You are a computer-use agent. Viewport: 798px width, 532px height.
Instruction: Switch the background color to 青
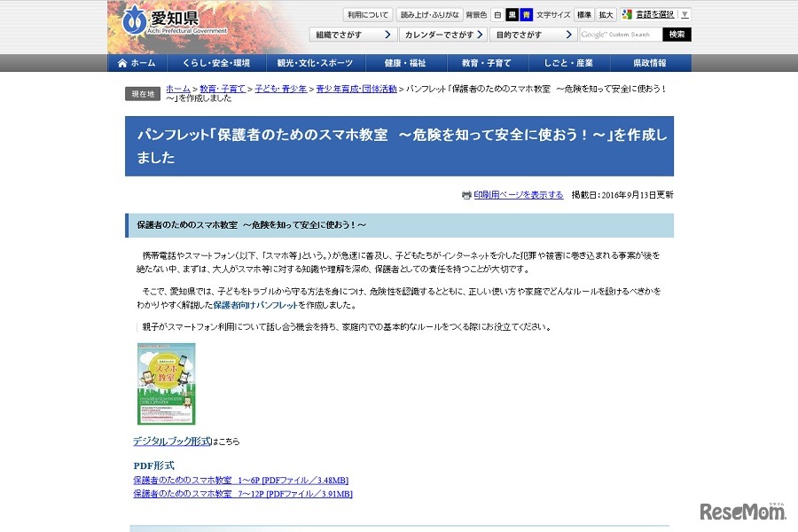click(527, 14)
